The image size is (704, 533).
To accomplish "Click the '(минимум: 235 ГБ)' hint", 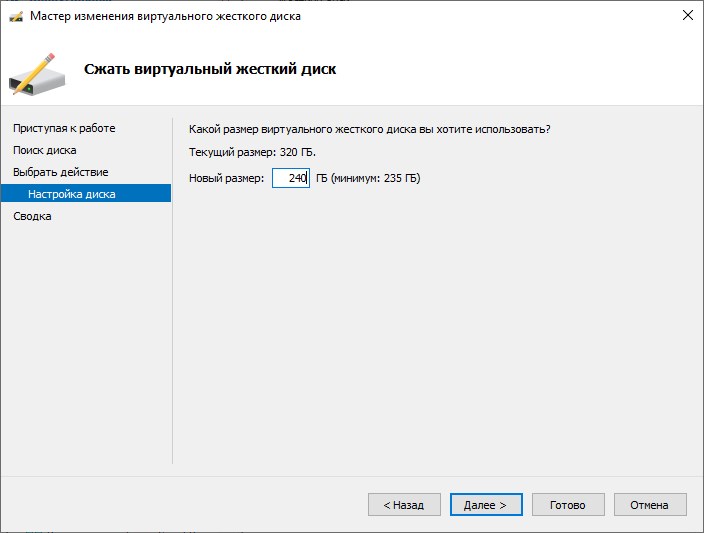I will [x=376, y=178].
